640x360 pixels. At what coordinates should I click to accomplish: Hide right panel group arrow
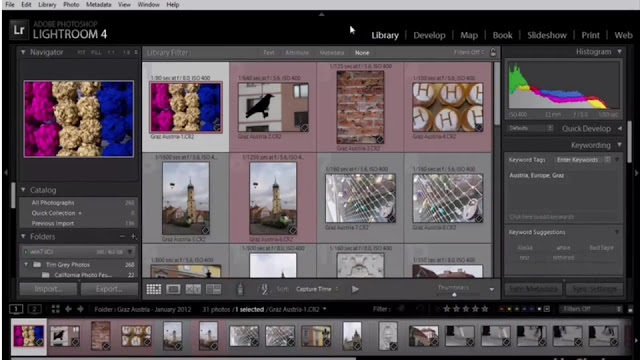[636, 173]
